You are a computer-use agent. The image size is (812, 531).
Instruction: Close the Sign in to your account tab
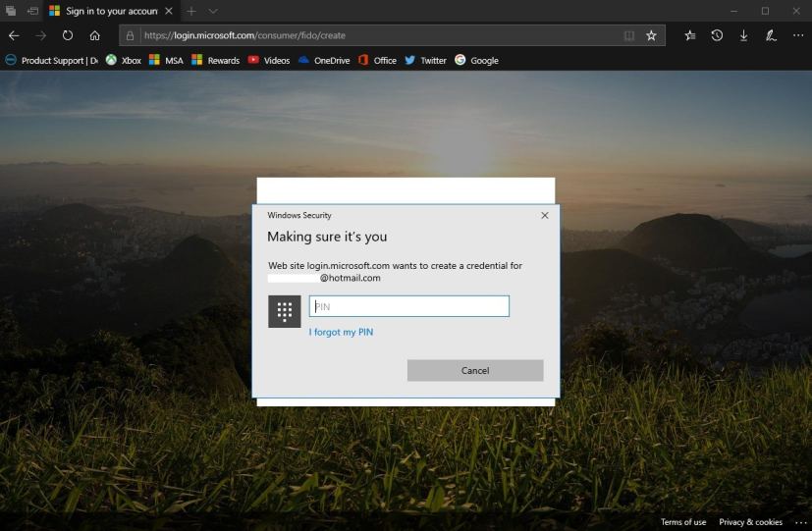tap(168, 11)
